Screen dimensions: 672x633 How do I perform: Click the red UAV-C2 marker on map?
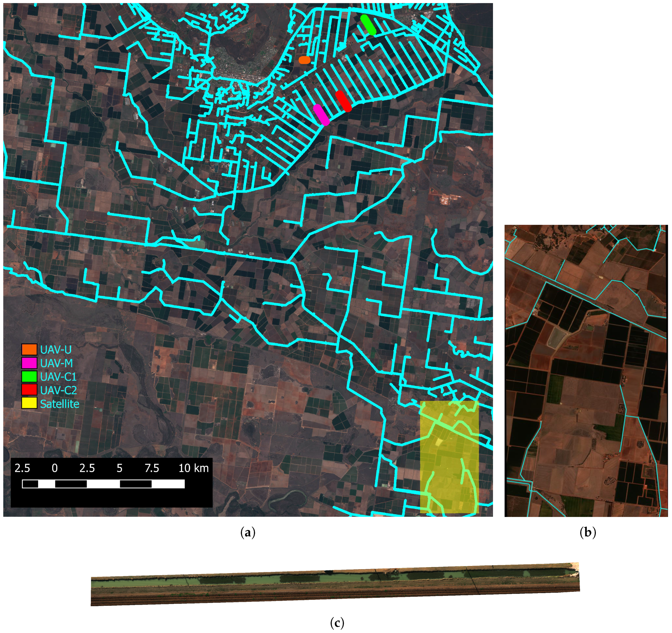pyautogui.click(x=344, y=101)
